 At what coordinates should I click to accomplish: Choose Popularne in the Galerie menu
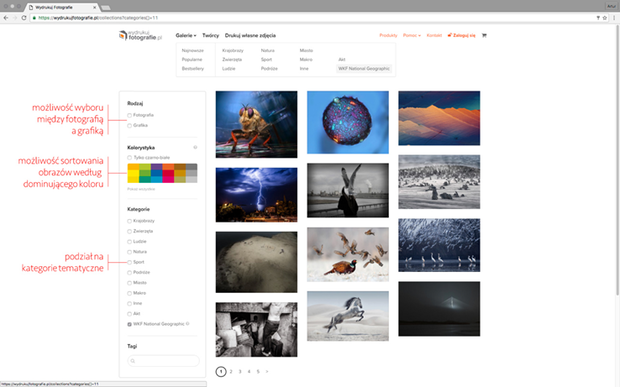click(192, 59)
